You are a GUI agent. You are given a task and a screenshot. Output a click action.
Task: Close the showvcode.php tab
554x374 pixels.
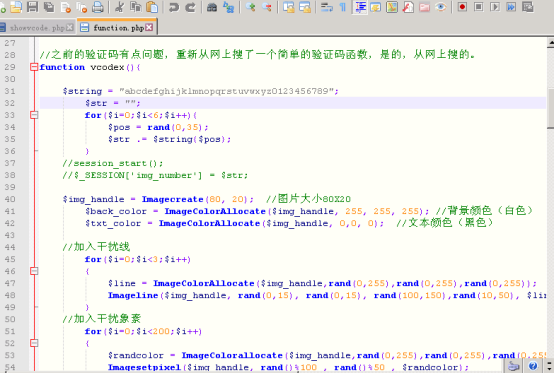(x=70, y=28)
